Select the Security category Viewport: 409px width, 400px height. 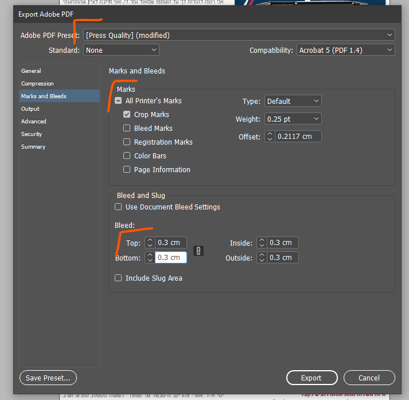(x=60, y=134)
